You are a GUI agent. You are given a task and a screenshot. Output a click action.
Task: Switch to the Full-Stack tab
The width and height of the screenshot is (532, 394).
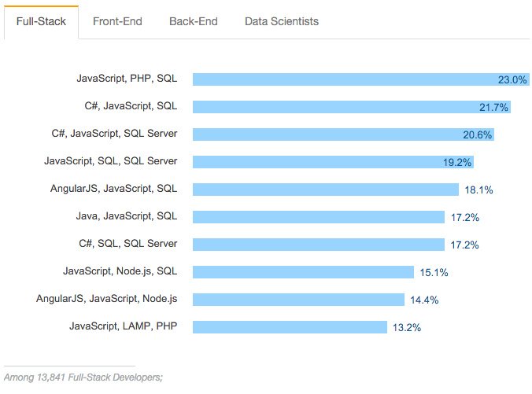[x=41, y=22]
